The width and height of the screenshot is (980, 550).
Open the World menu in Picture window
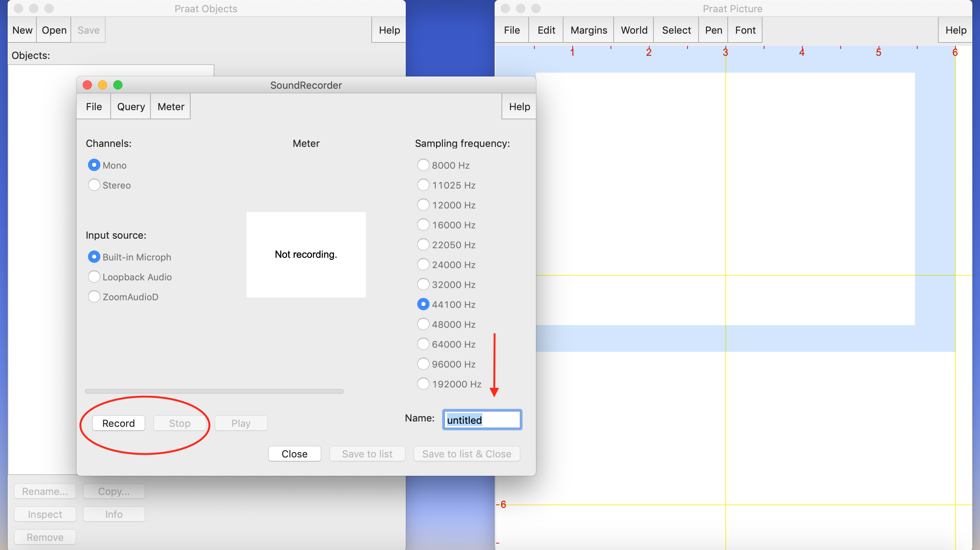[x=634, y=30]
